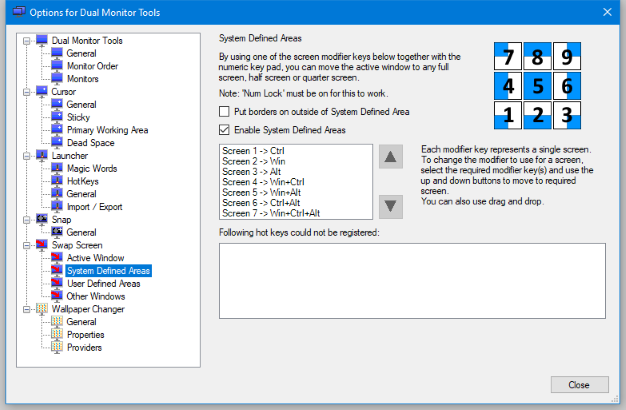This screenshot has height=410, width=626.
Task: Click the Dead Space icon
Action: 57,143
